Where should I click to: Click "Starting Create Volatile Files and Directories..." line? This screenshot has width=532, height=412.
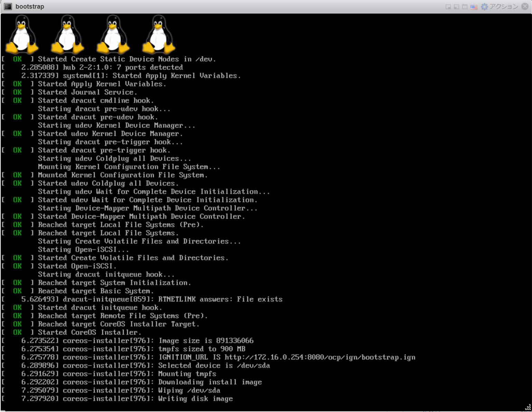139,241
